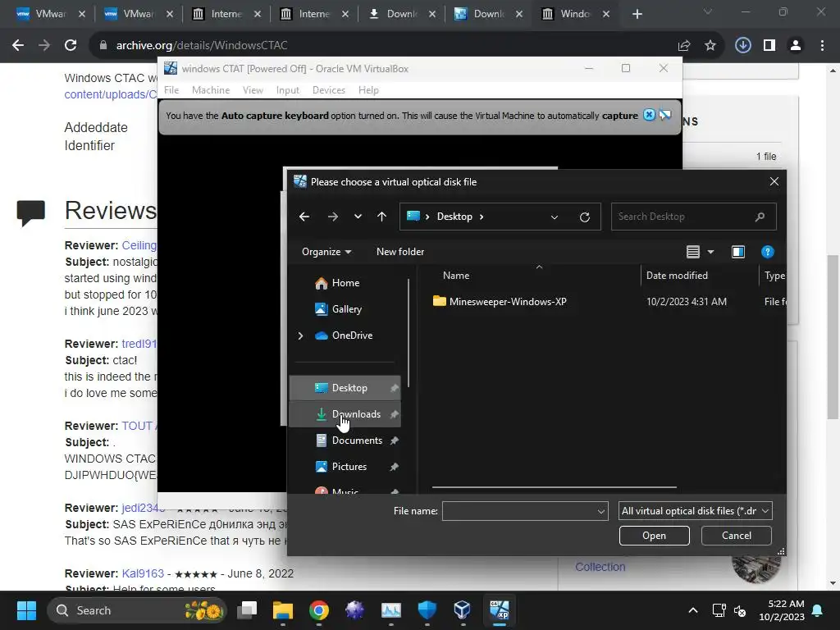The width and height of the screenshot is (840, 630).
Task: Share this page from address bar
Action: pyautogui.click(x=684, y=46)
